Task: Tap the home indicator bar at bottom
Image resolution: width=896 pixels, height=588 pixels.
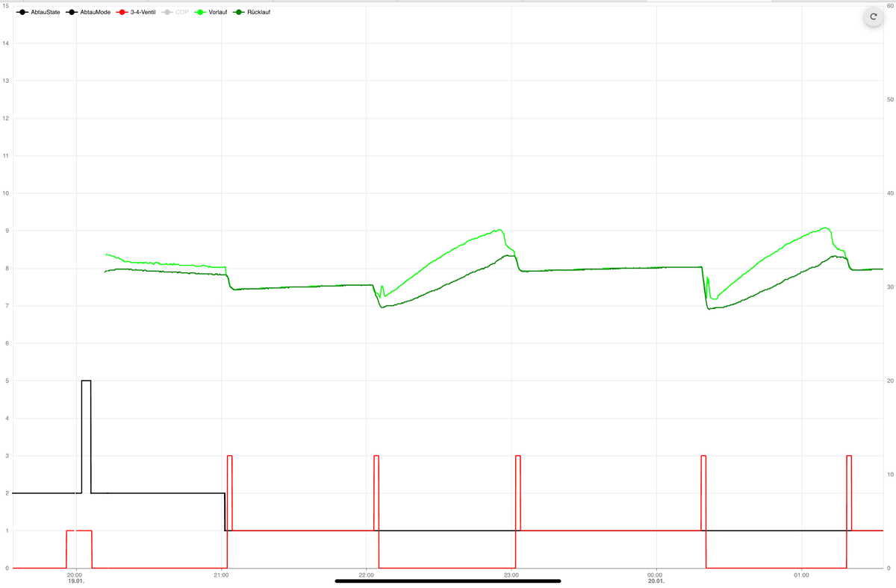Action: point(448,581)
